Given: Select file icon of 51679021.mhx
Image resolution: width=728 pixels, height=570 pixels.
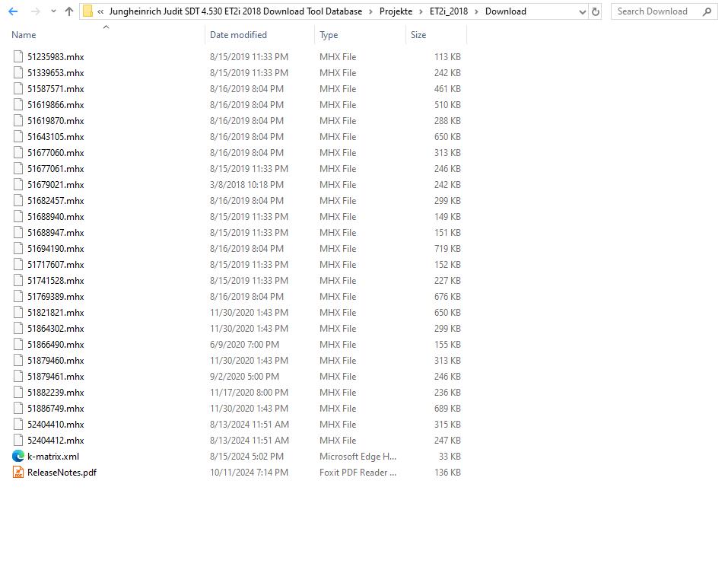Looking at the screenshot, I should 18,184.
